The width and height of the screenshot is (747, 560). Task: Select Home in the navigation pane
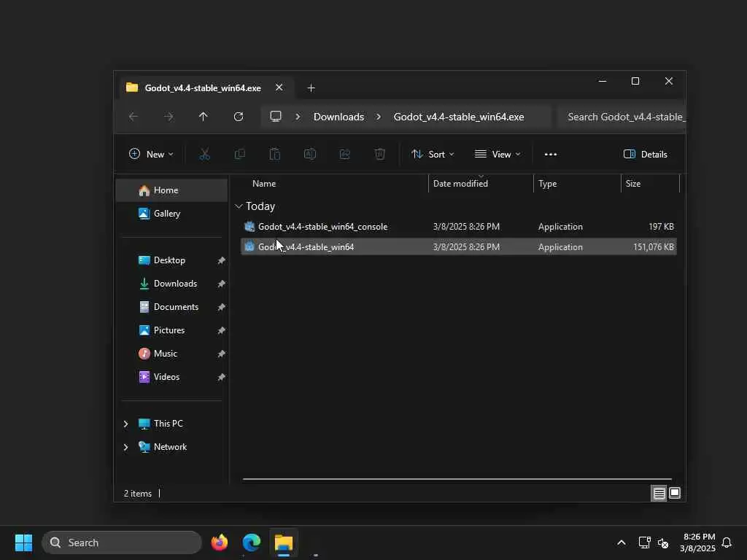point(171,190)
